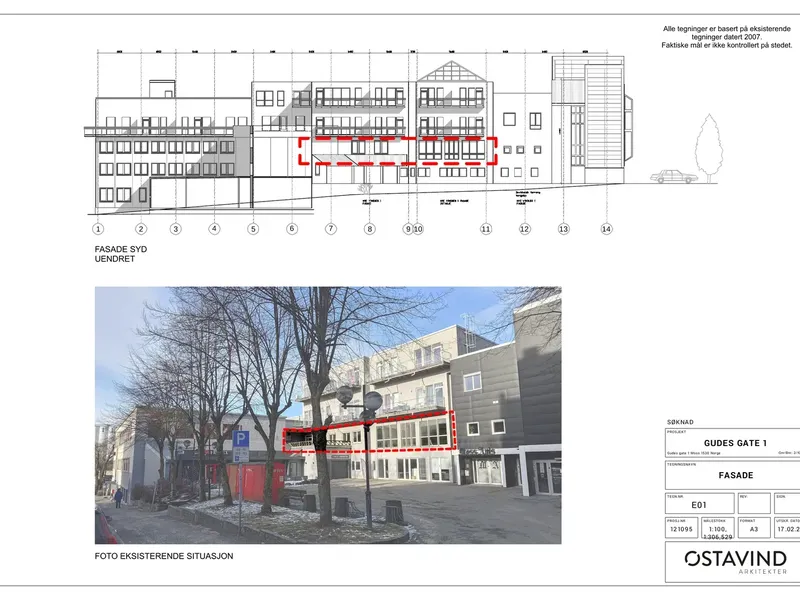800x600 pixels.
Task: Click the 'SØKNAD' heading above the title block
Action: (x=680, y=422)
